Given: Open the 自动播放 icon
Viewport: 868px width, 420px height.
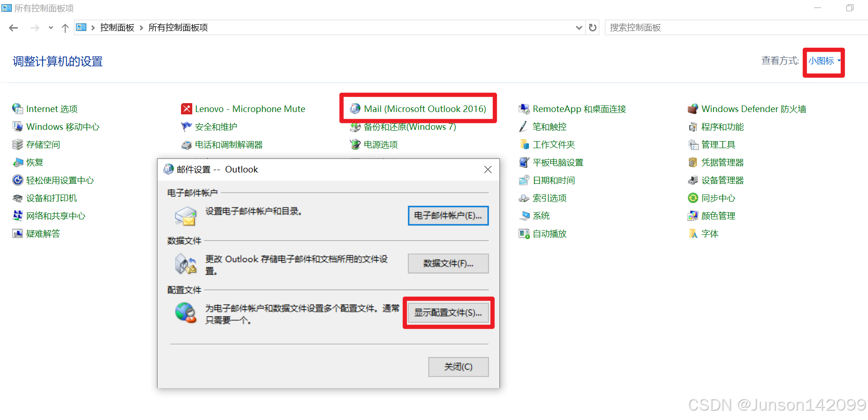Looking at the screenshot, I should click(524, 233).
